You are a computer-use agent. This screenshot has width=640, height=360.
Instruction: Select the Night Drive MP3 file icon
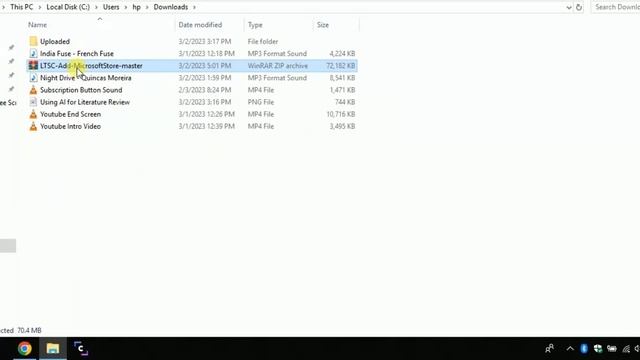point(33,78)
